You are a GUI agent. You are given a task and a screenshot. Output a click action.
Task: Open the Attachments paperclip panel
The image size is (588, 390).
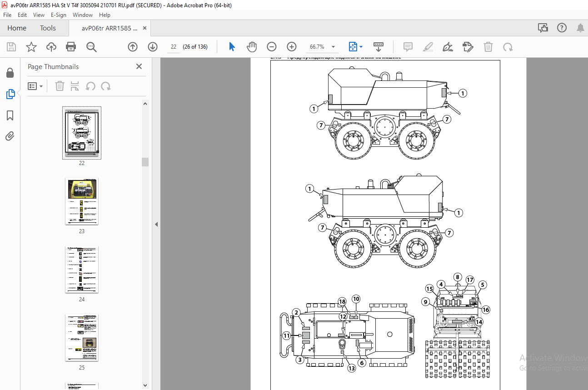10,136
